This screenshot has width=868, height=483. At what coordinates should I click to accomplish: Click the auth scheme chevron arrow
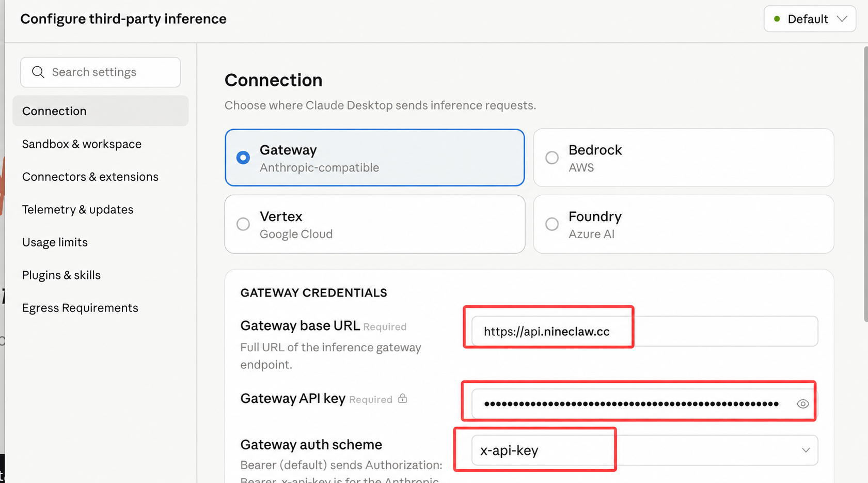point(806,450)
